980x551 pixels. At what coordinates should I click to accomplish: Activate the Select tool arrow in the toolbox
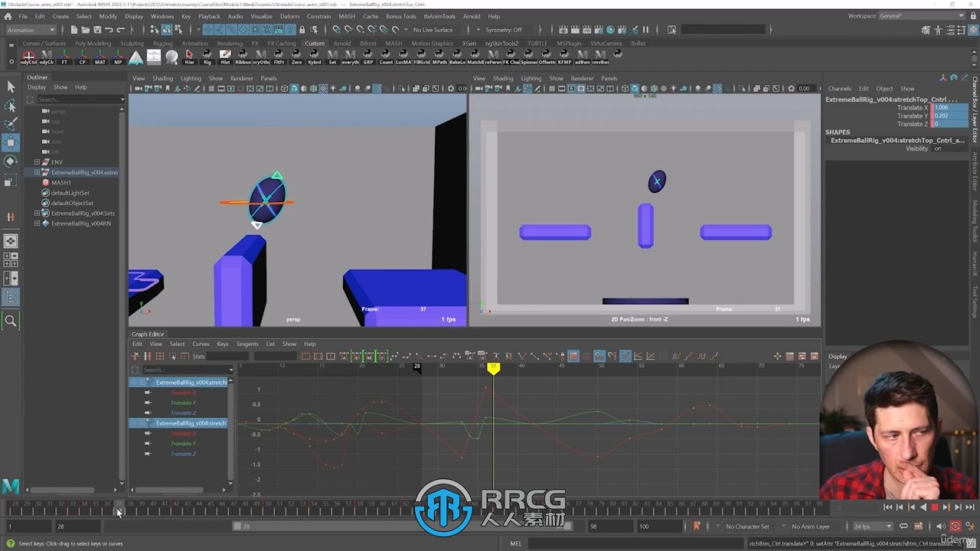click(x=11, y=86)
